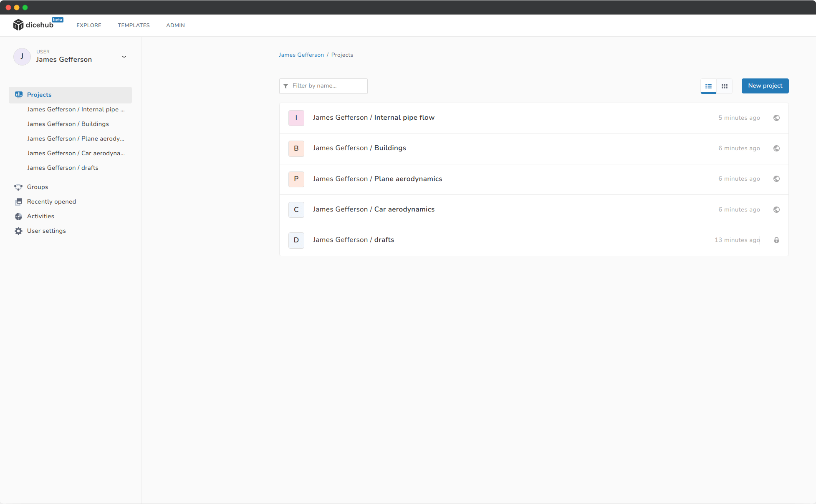Click the private lock icon for drafts
Viewport: 816px width, 504px height.
[x=776, y=240]
